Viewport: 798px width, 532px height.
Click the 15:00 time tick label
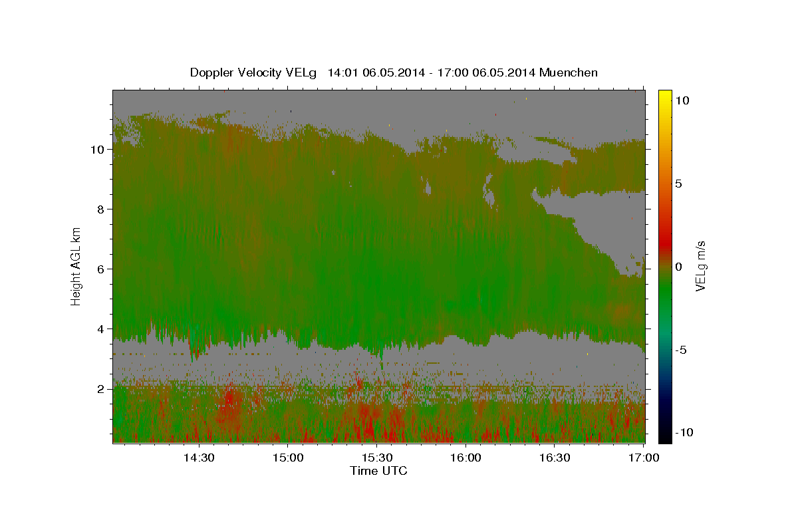pos(287,458)
